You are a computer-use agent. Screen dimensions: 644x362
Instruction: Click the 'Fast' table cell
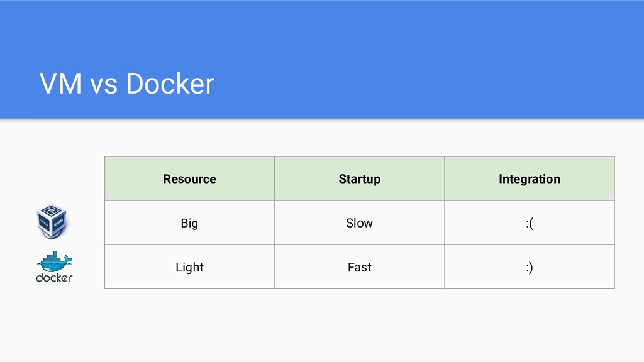pyautogui.click(x=359, y=267)
